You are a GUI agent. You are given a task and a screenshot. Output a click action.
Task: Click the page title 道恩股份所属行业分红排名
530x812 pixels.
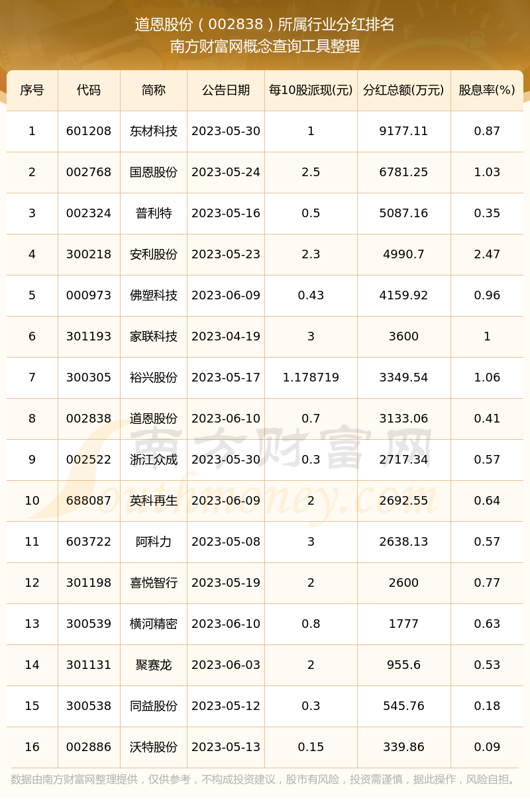(265, 25)
